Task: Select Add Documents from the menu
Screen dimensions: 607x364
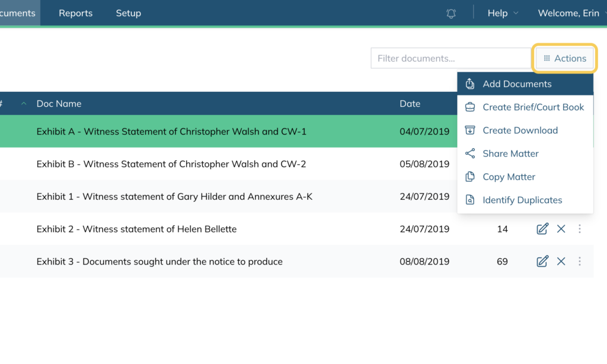Action: tap(525, 84)
